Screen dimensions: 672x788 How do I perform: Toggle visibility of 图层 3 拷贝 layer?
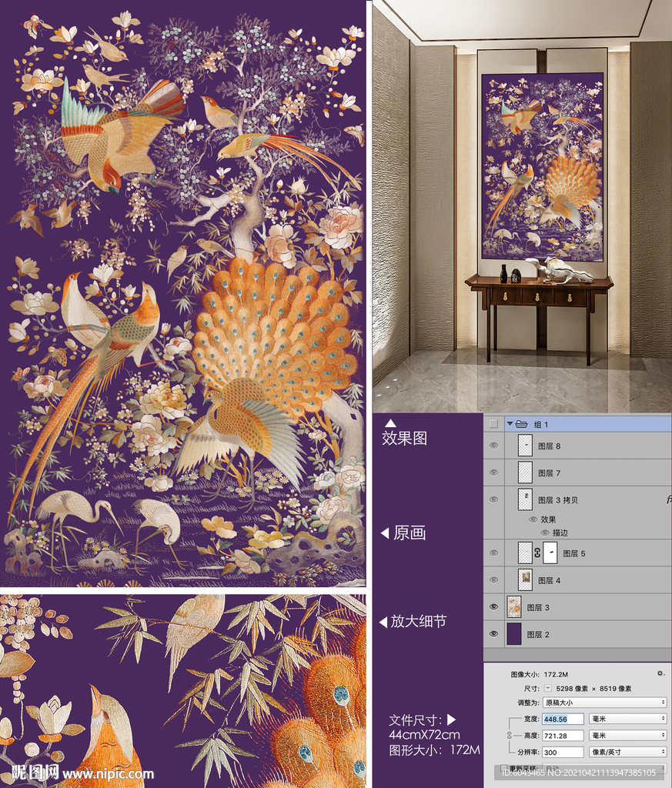click(493, 499)
